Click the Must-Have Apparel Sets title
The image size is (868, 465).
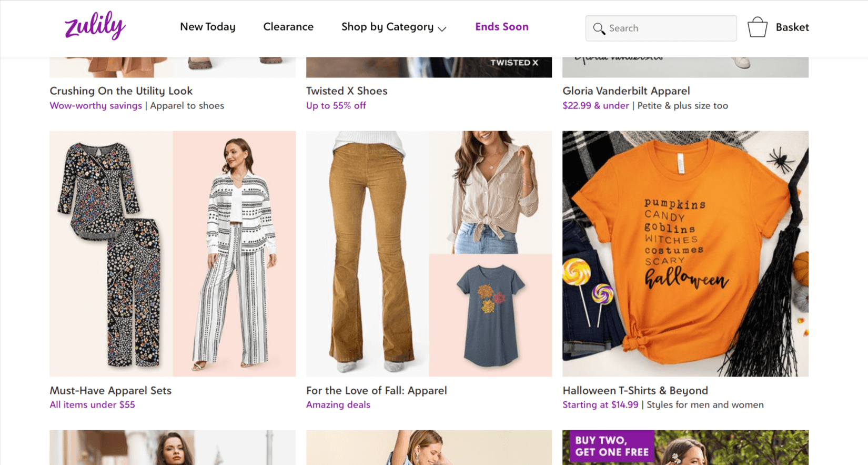tap(110, 390)
